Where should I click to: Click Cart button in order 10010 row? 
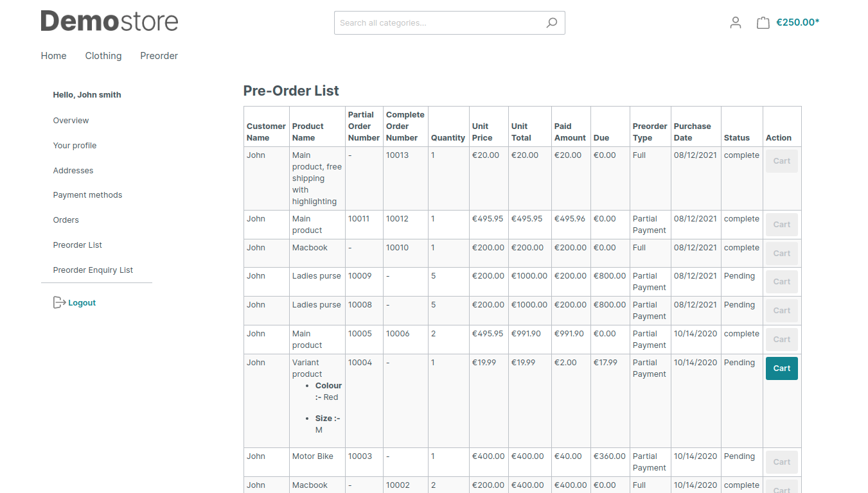782,254
